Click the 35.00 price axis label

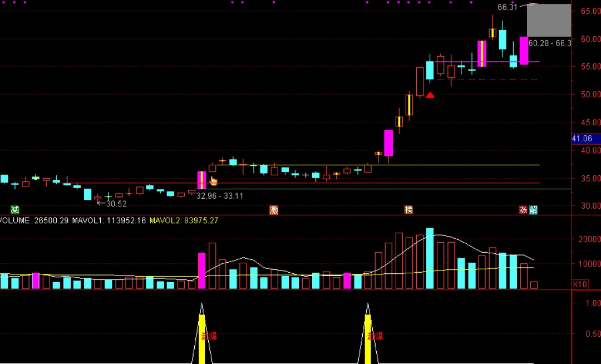click(590, 178)
